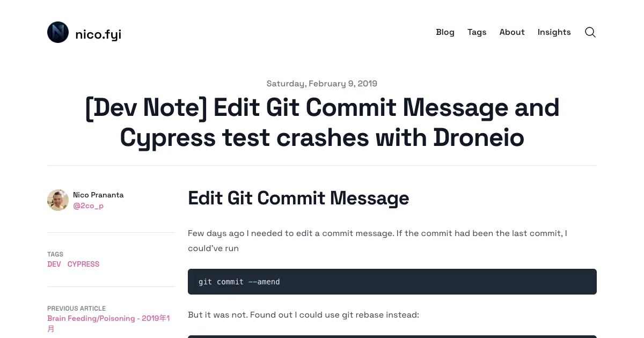Screen dimensions: 644x338
Task: Click the nico.fyi site title
Action: coord(98,34)
